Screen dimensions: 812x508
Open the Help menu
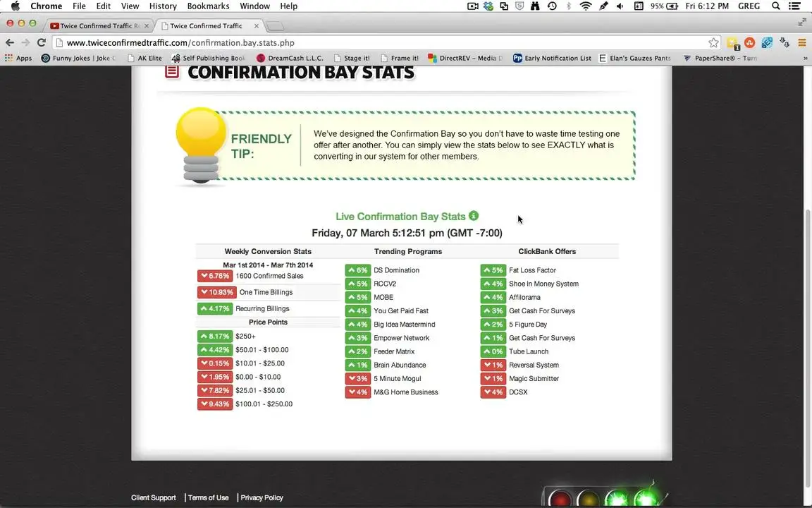(x=288, y=6)
